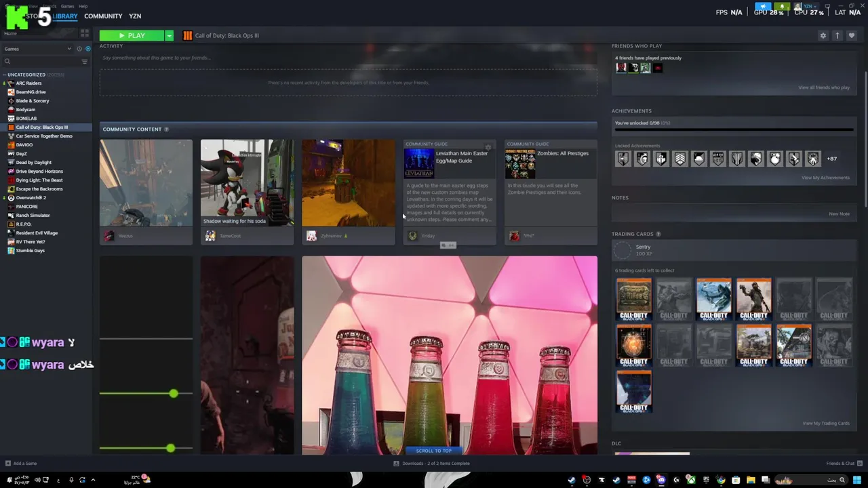868x488 pixels.
Task: Open the Zombies: All Prestiges guide
Action: (551, 183)
